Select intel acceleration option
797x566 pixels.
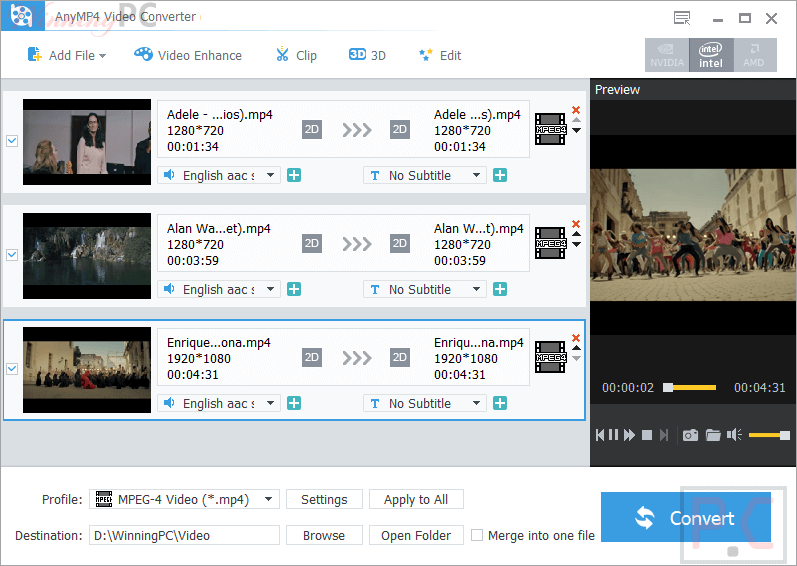[711, 55]
